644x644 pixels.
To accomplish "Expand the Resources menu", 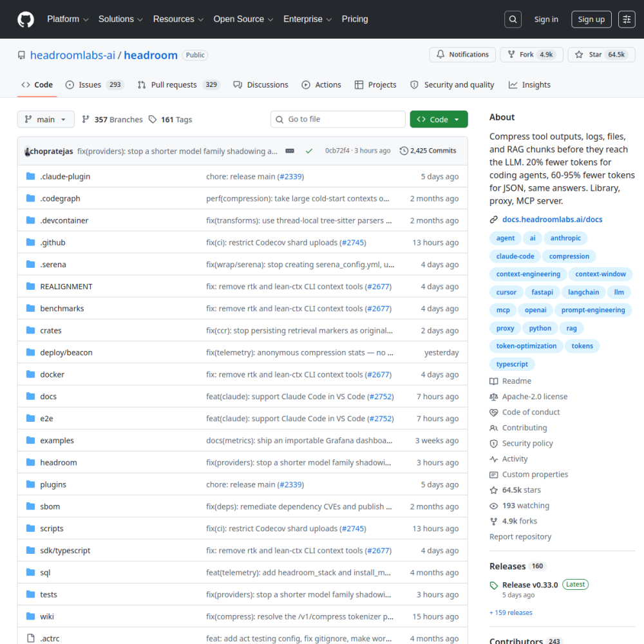I will coord(178,19).
